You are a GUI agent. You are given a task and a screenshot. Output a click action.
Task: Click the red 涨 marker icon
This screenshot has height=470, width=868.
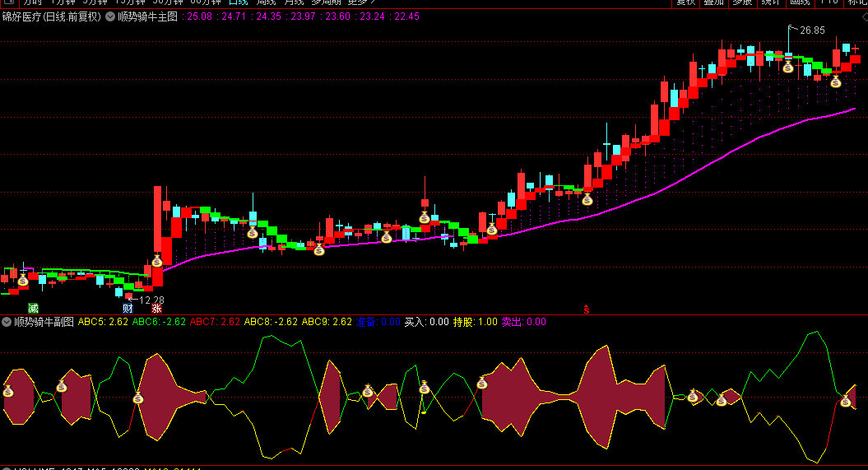click(x=156, y=309)
